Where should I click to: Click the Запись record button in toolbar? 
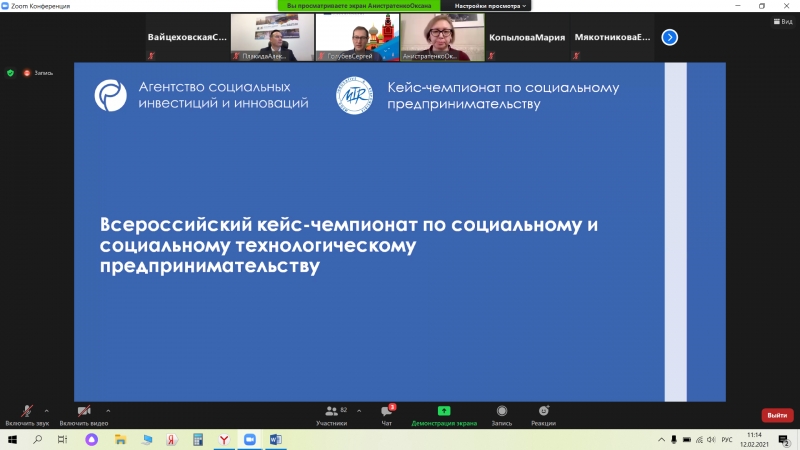[502, 415]
